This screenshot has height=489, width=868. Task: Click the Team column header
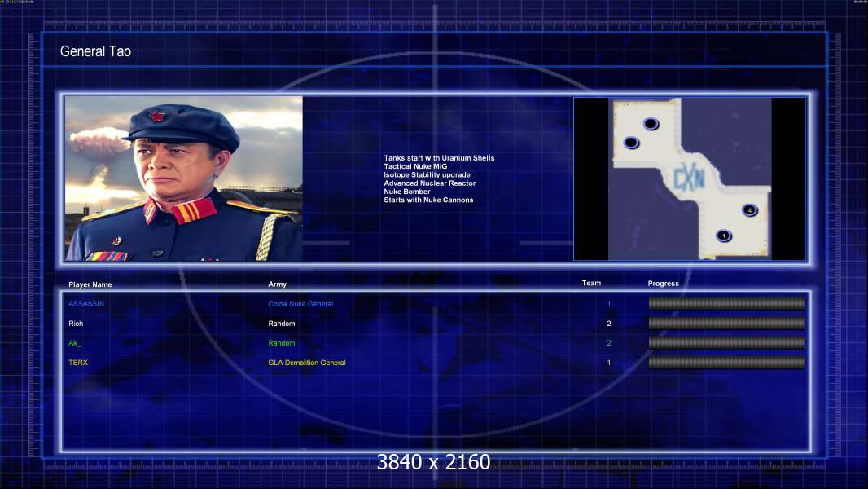click(x=591, y=283)
